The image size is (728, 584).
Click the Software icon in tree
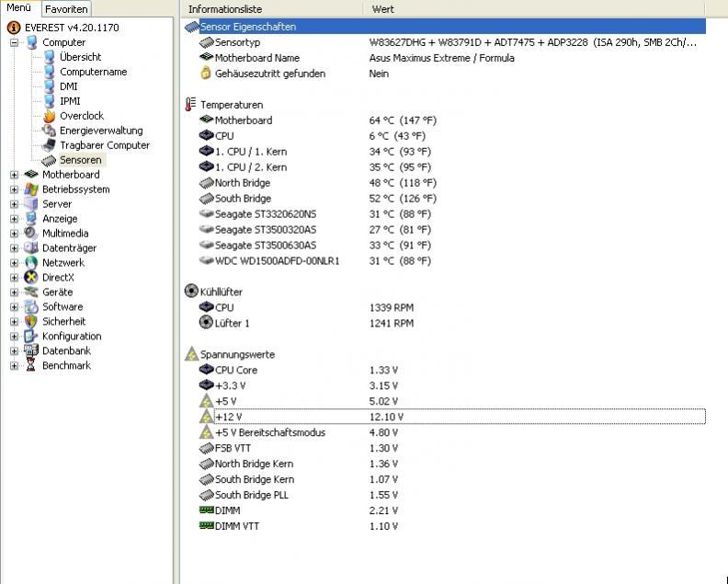click(x=31, y=306)
